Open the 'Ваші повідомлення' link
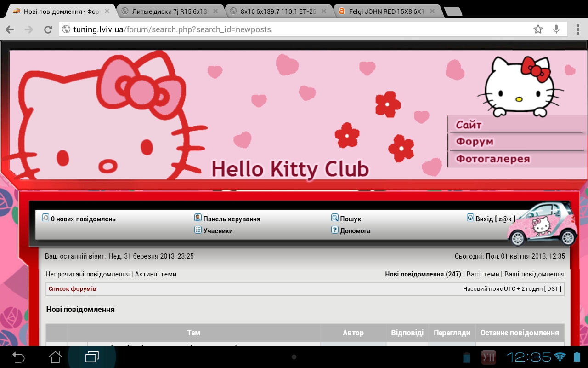Image resolution: width=588 pixels, height=368 pixels. point(534,274)
